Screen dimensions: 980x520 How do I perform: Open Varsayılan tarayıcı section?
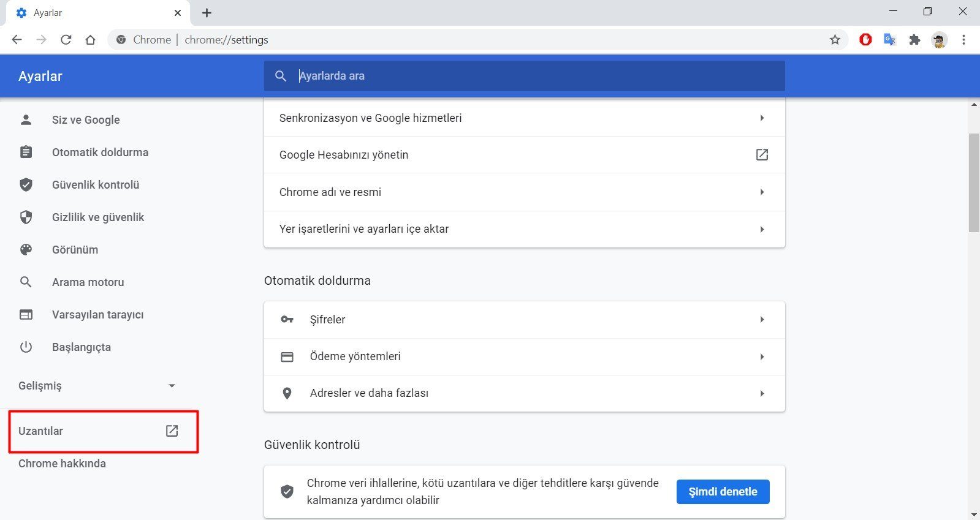[x=97, y=315]
